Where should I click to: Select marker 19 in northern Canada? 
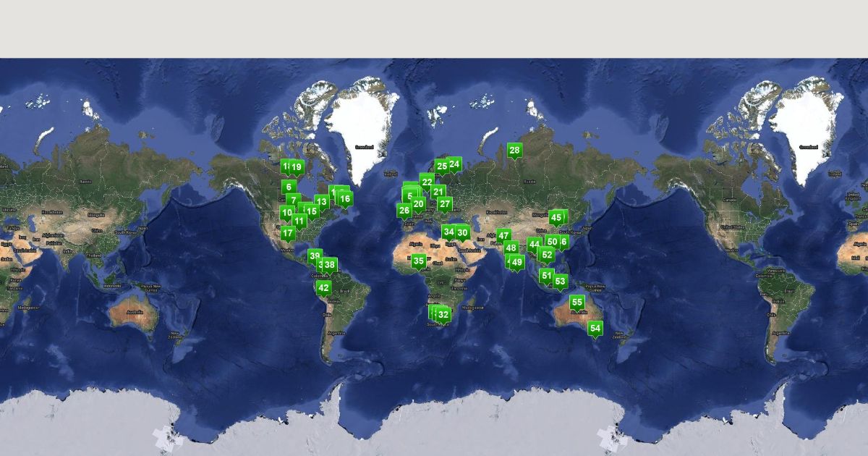tap(297, 167)
